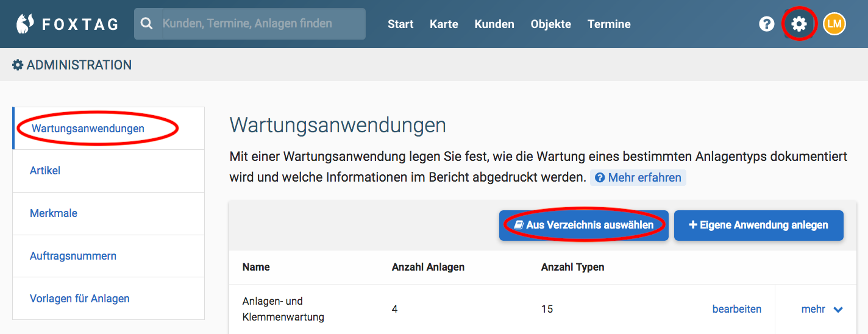
Task: Click the Anlagen- und Klemmenwartung row name
Action: point(283,309)
